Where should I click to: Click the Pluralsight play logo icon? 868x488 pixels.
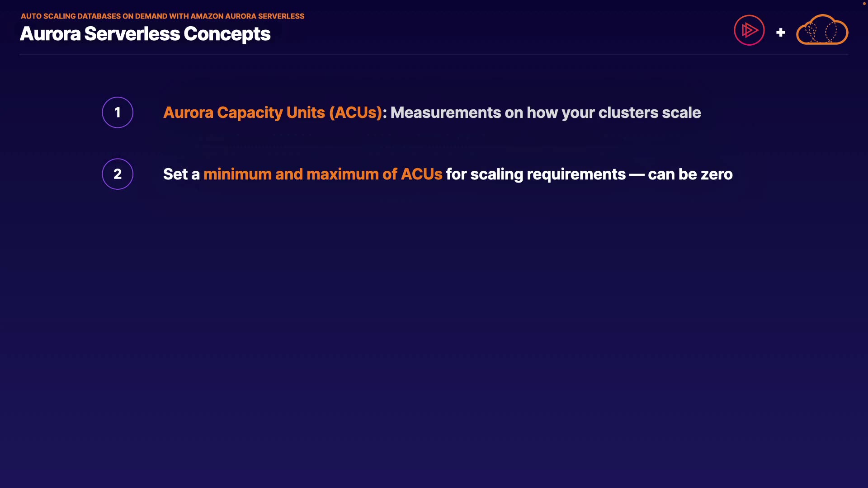749,30
